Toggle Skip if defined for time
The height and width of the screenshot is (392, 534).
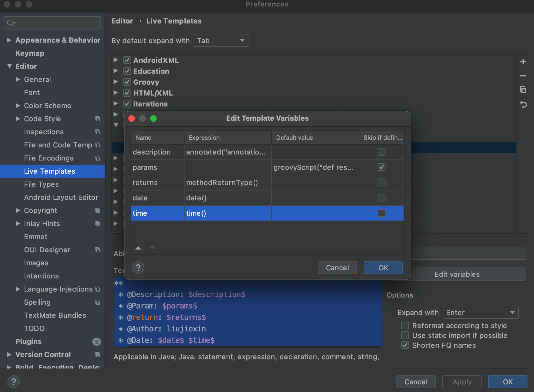[x=381, y=213]
